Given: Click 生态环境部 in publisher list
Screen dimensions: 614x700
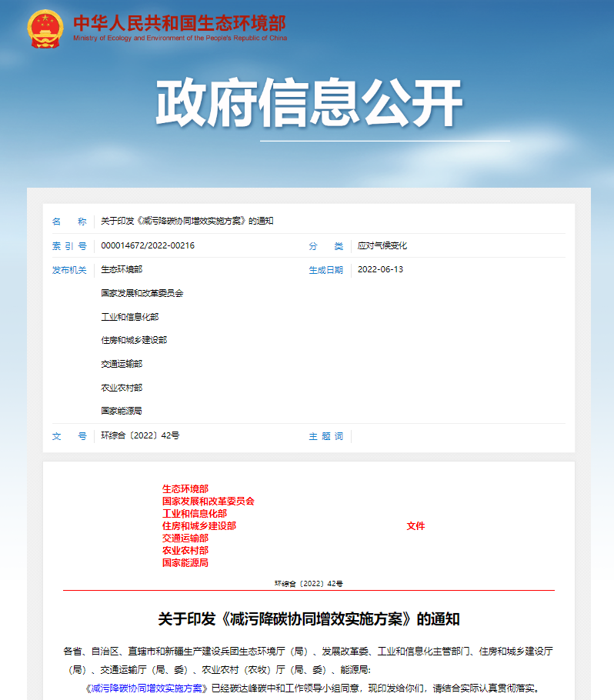Looking at the screenshot, I should pyautogui.click(x=122, y=269).
